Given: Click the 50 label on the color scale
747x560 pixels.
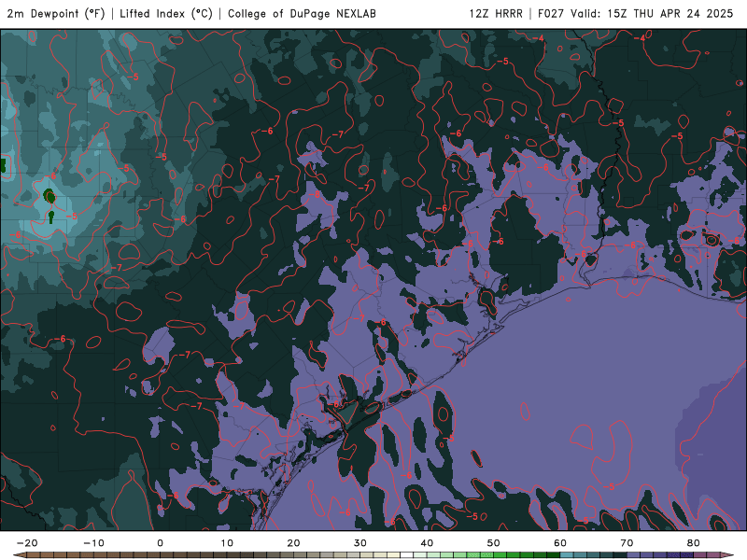Looking at the screenshot, I should [494, 543].
